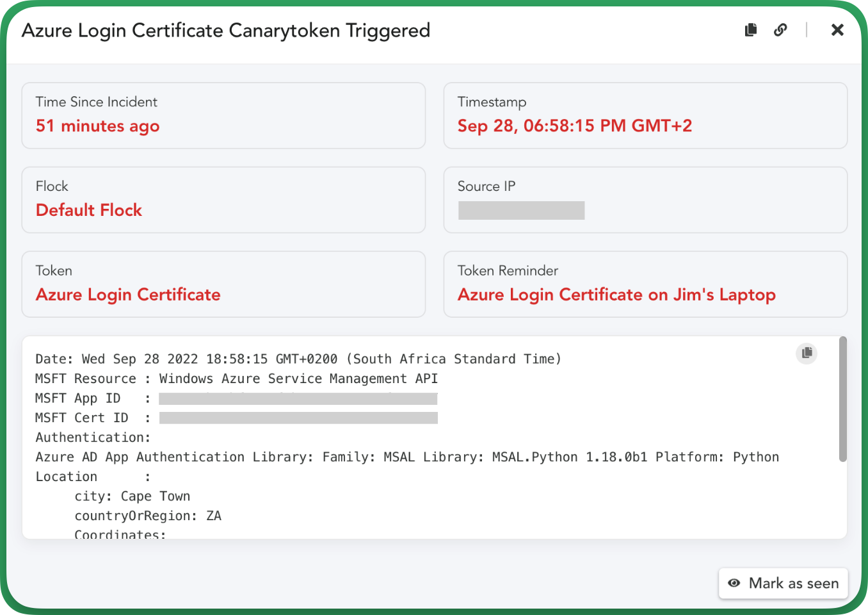Viewport: 868px width, 615px height.
Task: Click the 'Time Since Incident' label
Action: click(97, 102)
